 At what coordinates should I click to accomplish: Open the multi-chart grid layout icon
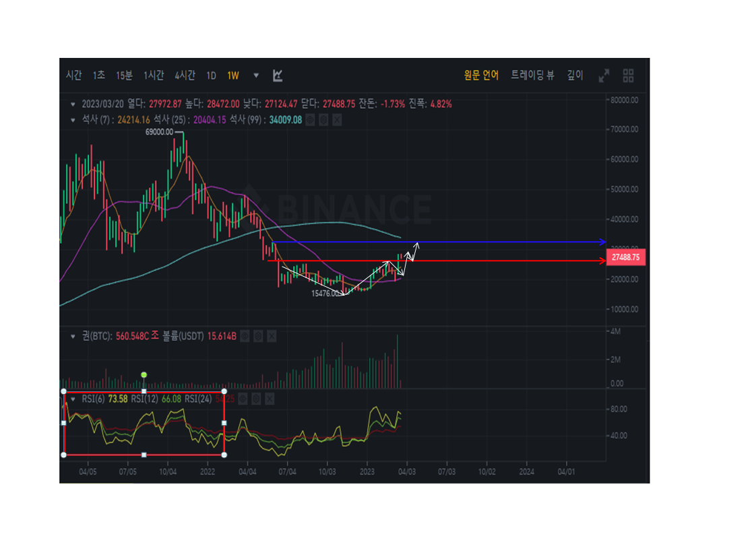point(628,75)
